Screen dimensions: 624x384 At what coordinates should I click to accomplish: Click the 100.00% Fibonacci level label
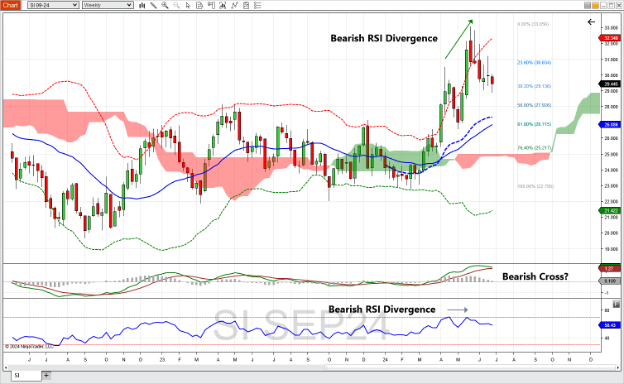[535, 186]
